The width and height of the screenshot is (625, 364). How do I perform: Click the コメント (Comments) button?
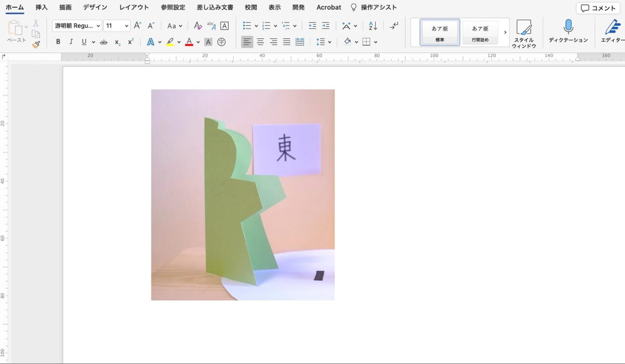(x=597, y=8)
